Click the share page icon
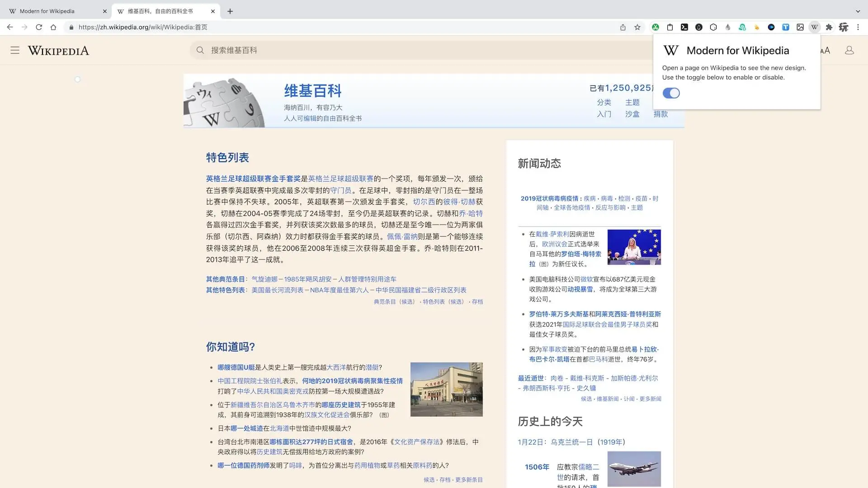 (623, 27)
